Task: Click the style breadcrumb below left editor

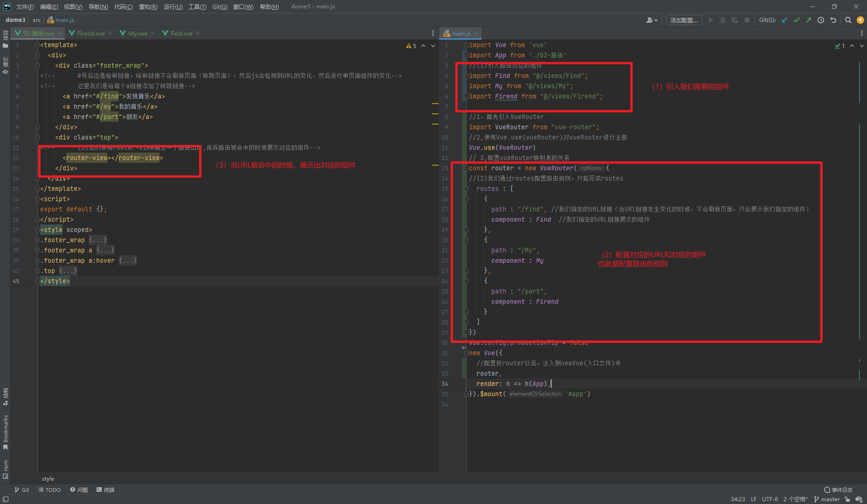Action: click(x=48, y=479)
